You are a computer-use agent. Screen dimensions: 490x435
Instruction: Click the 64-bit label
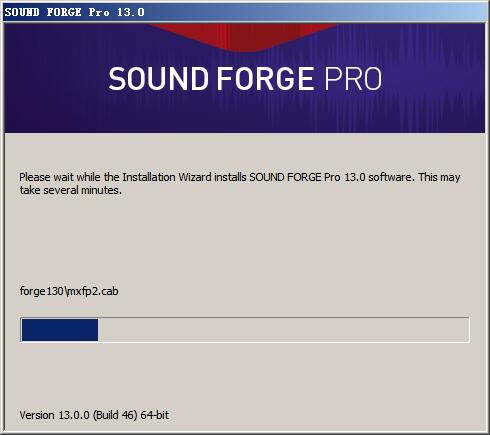[155, 415]
